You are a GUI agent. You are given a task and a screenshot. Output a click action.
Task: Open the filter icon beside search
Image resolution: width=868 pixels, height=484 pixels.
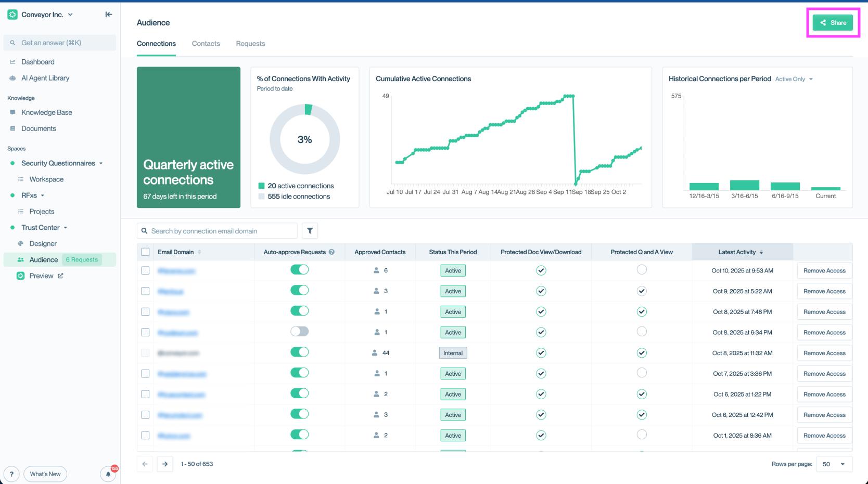point(310,231)
